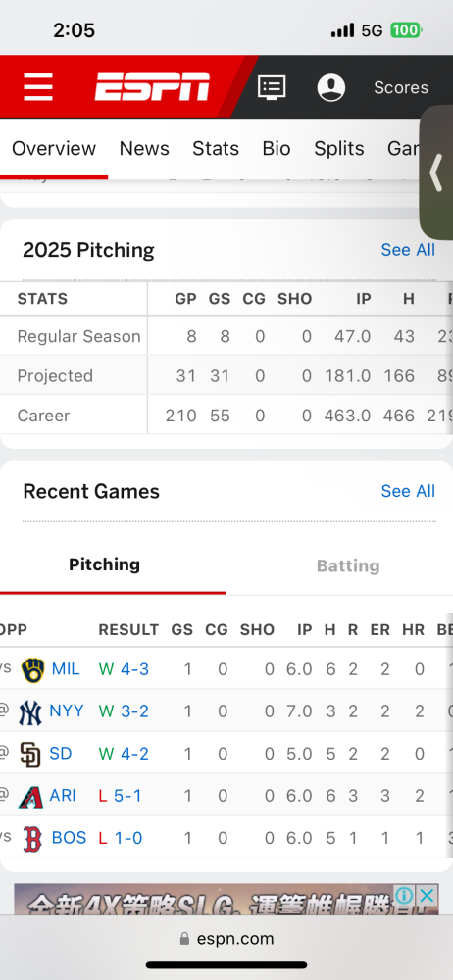The height and width of the screenshot is (980, 453).
Task: Open See All for 2025 Pitching
Action: pyautogui.click(x=408, y=250)
